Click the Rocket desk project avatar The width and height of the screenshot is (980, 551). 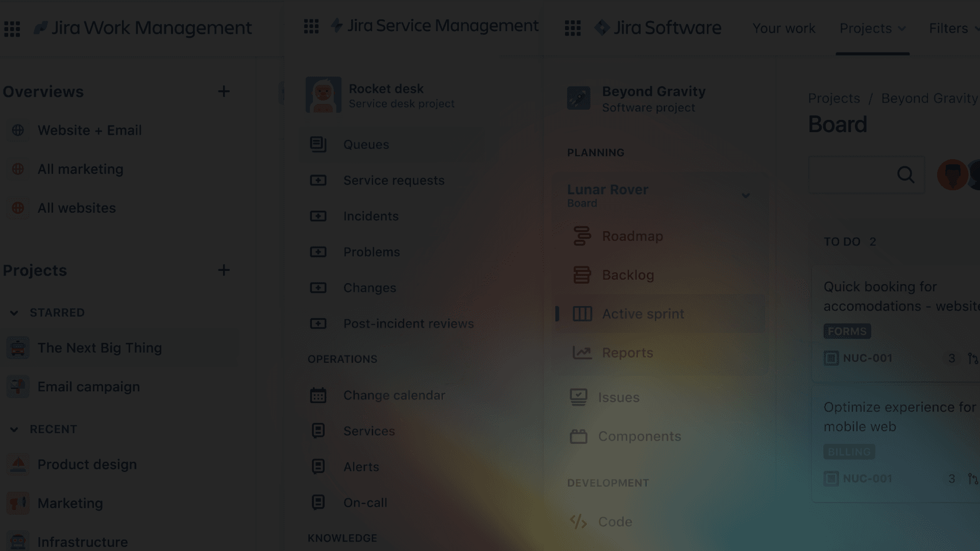[x=323, y=95]
